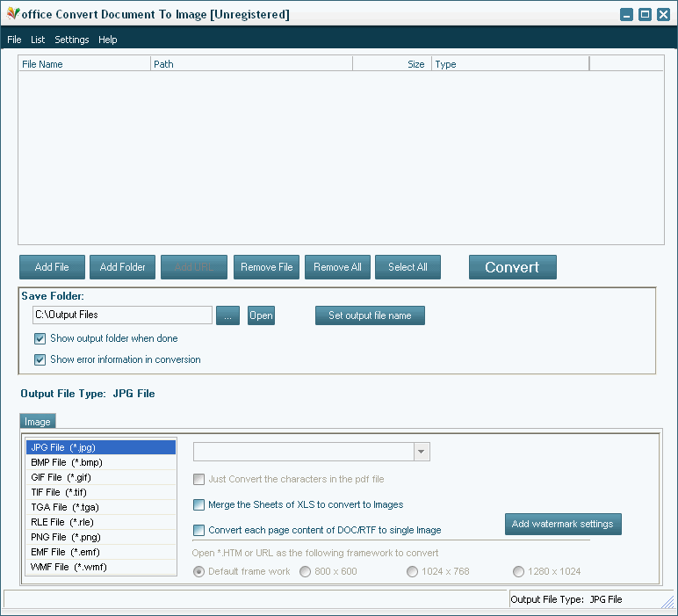
Task: Click the browse '...' button for save folder
Action: point(227,315)
